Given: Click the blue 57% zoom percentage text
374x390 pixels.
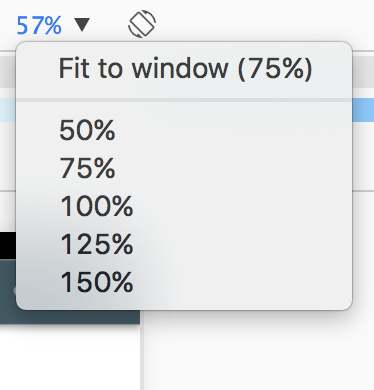Looking at the screenshot, I should tap(39, 25).
